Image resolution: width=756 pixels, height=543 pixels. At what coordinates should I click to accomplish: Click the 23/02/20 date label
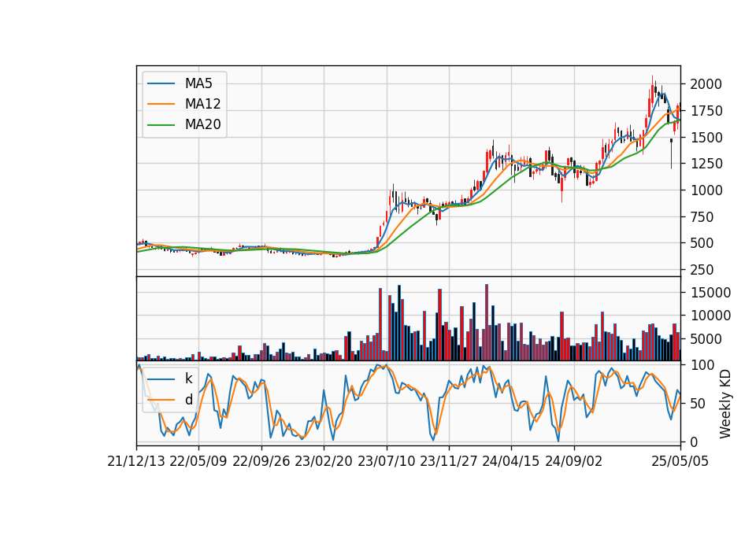coord(324,461)
